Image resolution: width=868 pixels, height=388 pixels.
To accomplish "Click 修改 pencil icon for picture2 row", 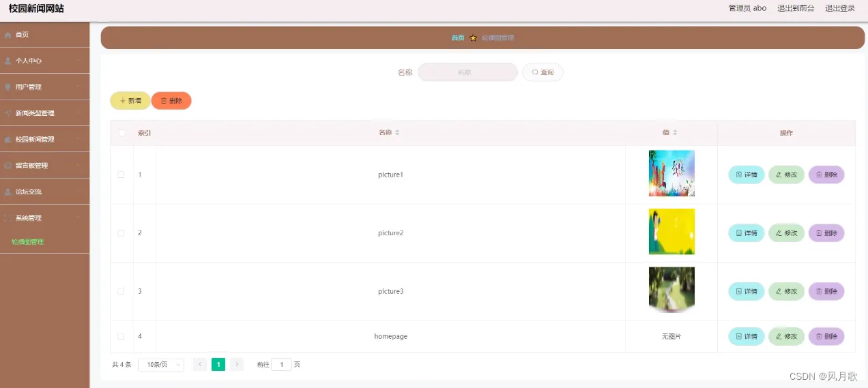I will click(779, 233).
